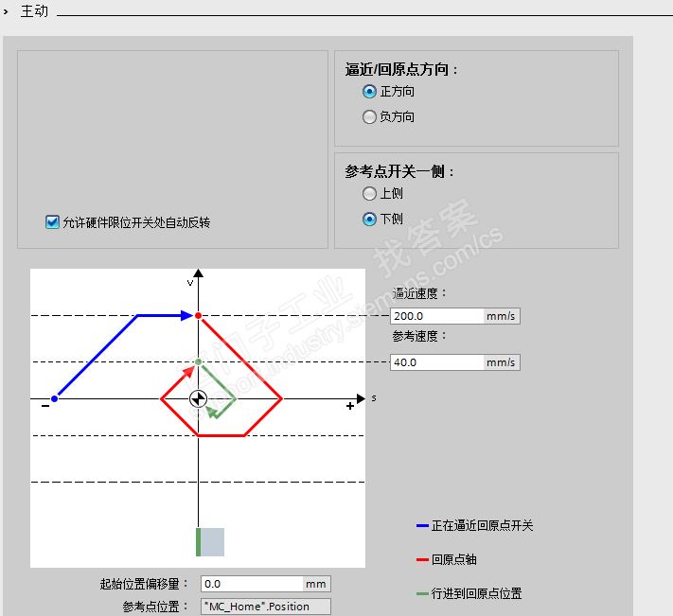Click the red approach velocity point
673x616 pixels.
(198, 316)
